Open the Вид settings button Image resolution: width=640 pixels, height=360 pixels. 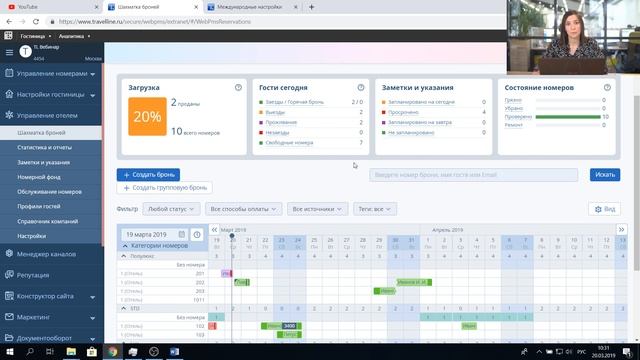pyautogui.click(x=604, y=209)
